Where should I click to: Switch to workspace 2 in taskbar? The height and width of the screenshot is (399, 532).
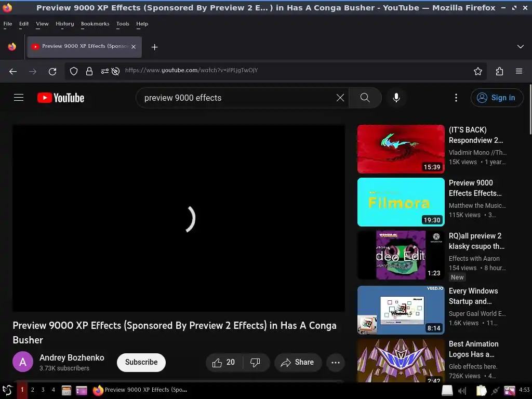(33, 390)
